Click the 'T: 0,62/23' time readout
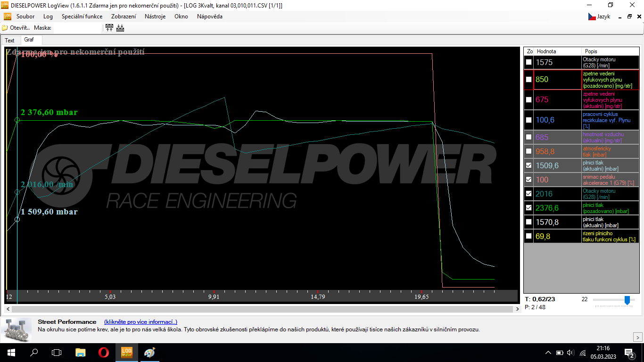 [540, 299]
